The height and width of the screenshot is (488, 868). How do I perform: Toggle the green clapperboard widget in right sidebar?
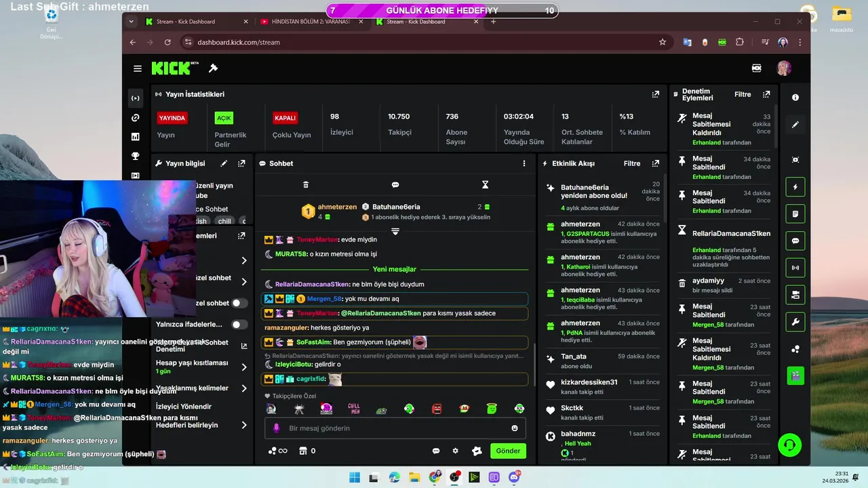click(795, 375)
